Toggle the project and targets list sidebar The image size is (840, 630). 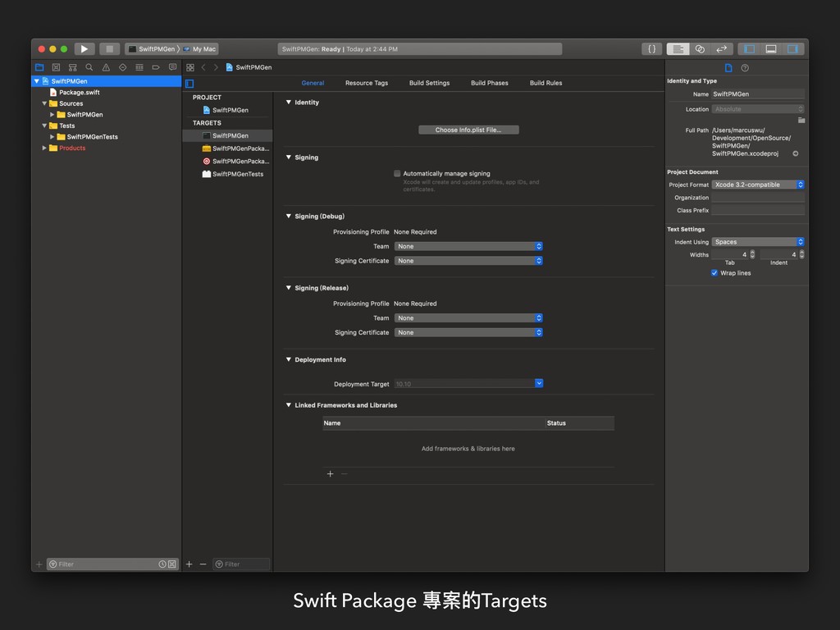(189, 84)
